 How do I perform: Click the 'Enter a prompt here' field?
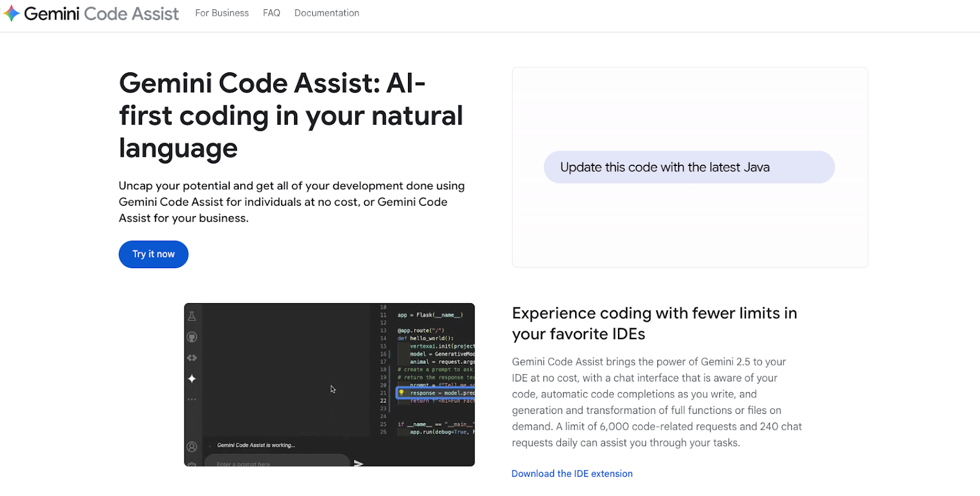277,461
